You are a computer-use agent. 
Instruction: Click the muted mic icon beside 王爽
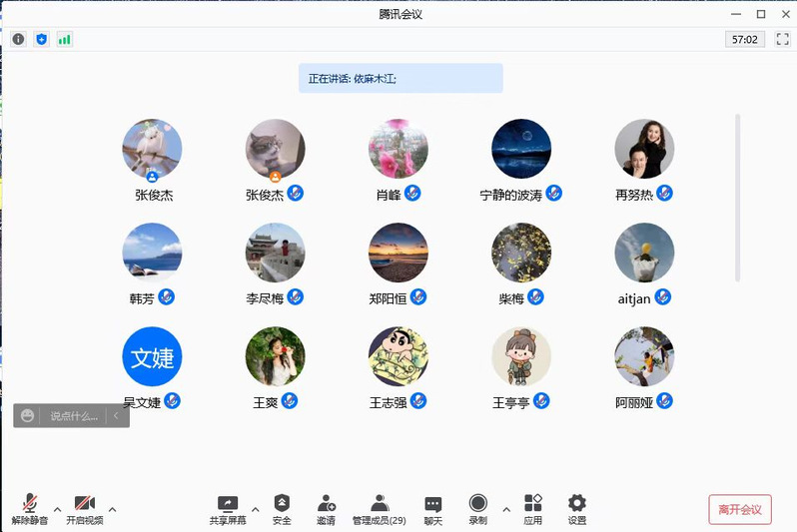tap(290, 401)
